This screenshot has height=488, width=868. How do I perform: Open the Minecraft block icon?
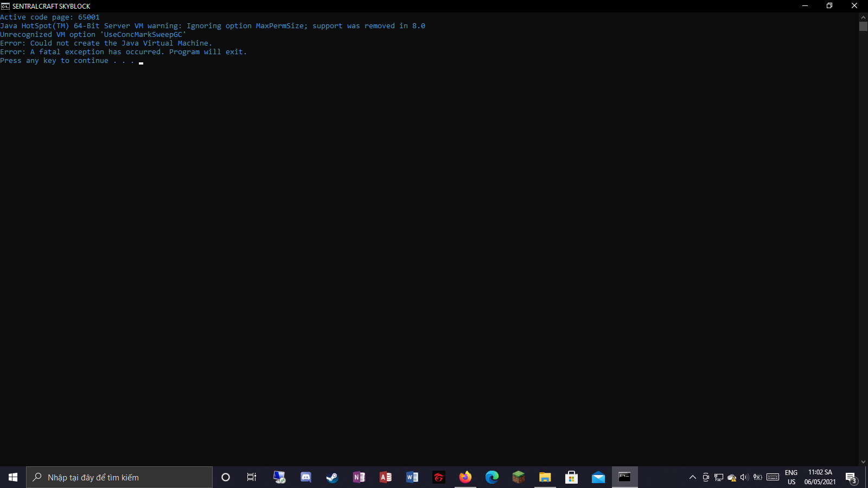click(x=518, y=477)
